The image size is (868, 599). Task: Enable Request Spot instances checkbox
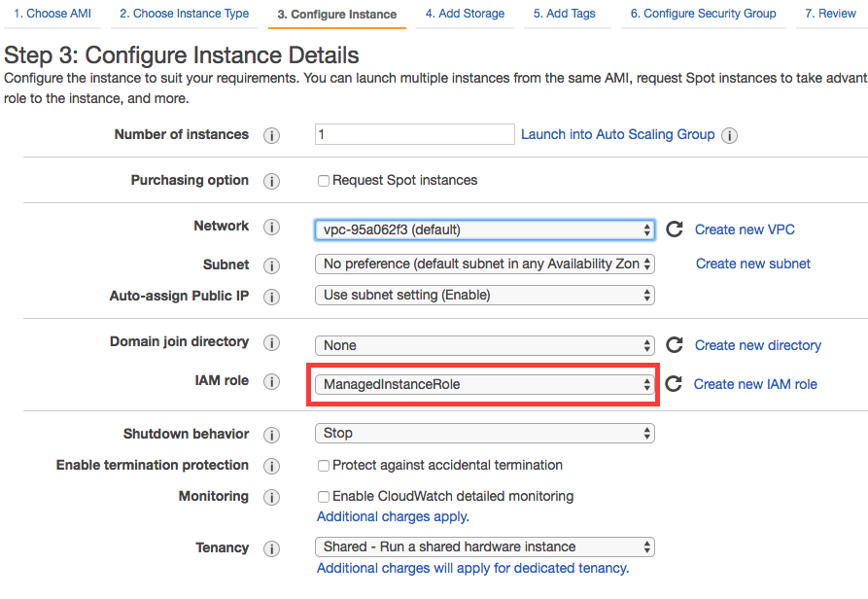(x=324, y=181)
